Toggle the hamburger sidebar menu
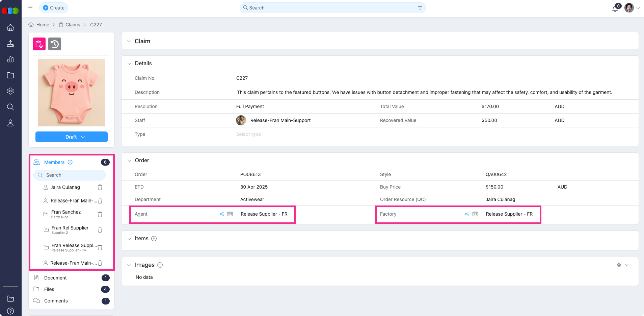The width and height of the screenshot is (644, 316). click(x=30, y=8)
